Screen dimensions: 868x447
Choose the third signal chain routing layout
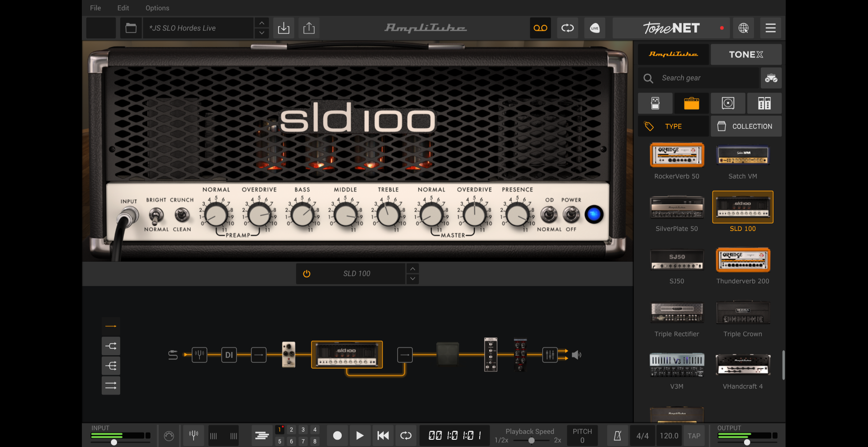[111, 366]
